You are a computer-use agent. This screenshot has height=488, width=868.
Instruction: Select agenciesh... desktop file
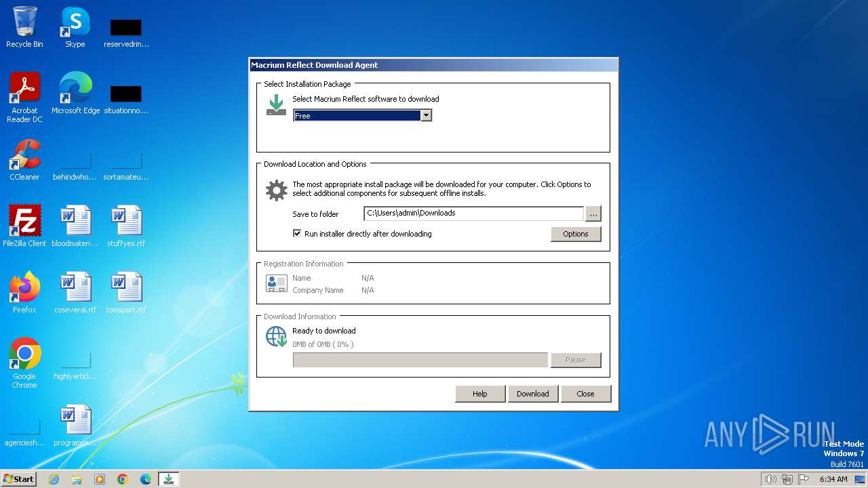coord(24,432)
